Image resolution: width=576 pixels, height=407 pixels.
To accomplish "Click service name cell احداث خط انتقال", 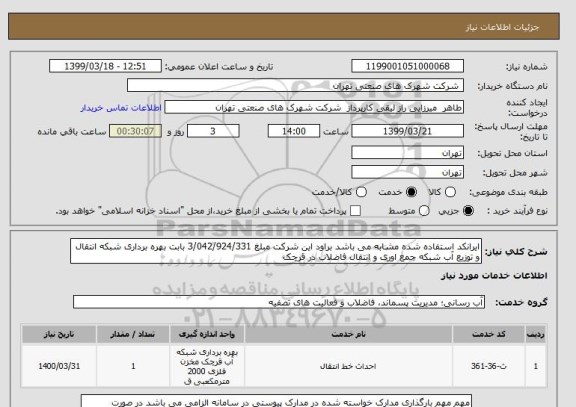I will [x=348, y=366].
